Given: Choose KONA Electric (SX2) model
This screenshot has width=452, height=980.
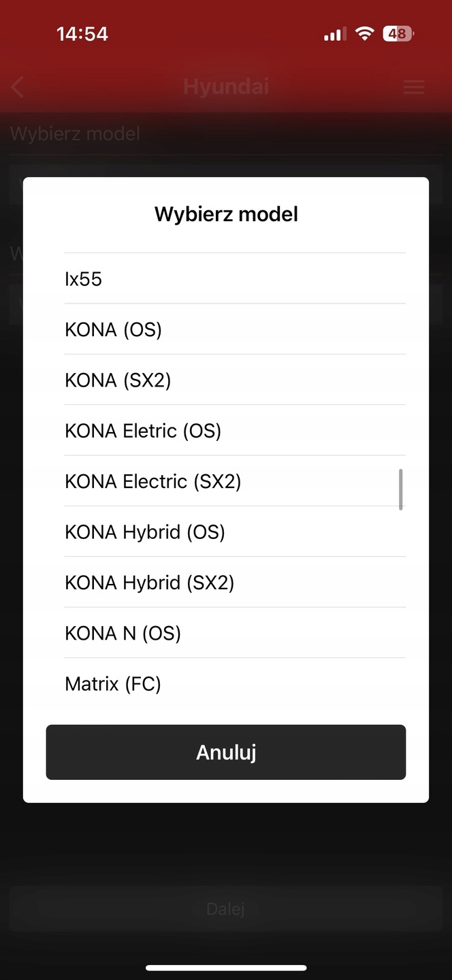Looking at the screenshot, I should (235, 481).
